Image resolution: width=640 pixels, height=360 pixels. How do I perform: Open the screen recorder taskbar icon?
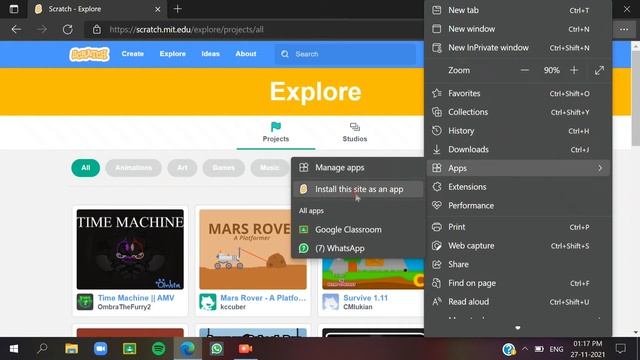[x=245, y=349]
